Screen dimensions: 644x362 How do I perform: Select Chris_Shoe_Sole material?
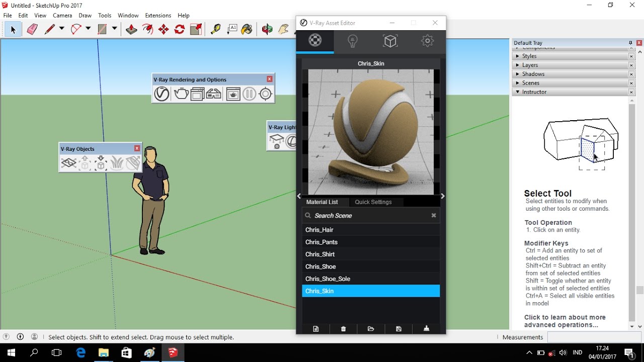[x=371, y=279]
